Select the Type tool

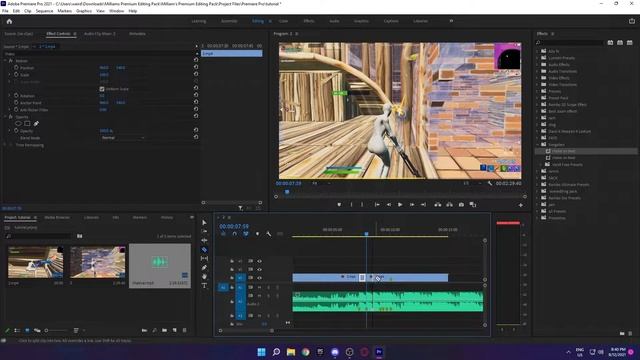(204, 285)
